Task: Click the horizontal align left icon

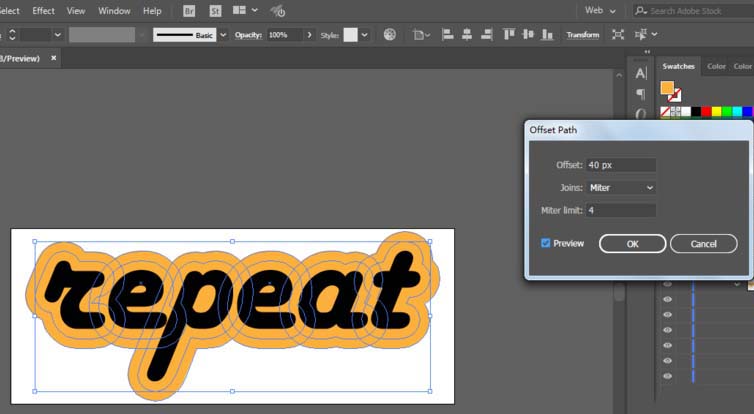Action: point(446,34)
